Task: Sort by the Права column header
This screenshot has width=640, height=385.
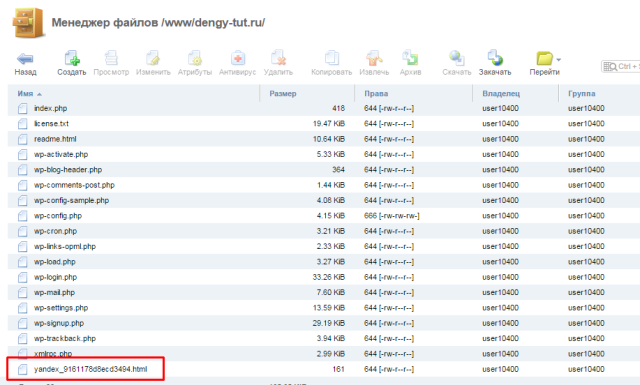Action: (376, 93)
